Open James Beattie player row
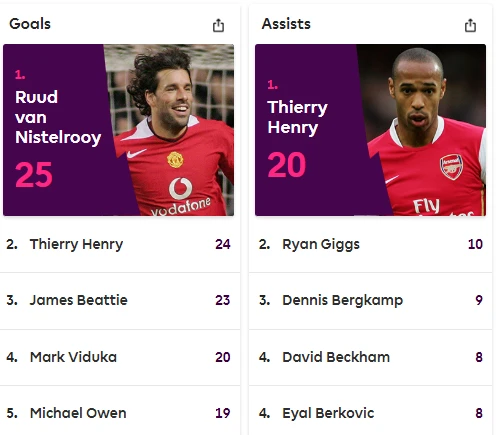The image size is (497, 435). click(x=120, y=301)
